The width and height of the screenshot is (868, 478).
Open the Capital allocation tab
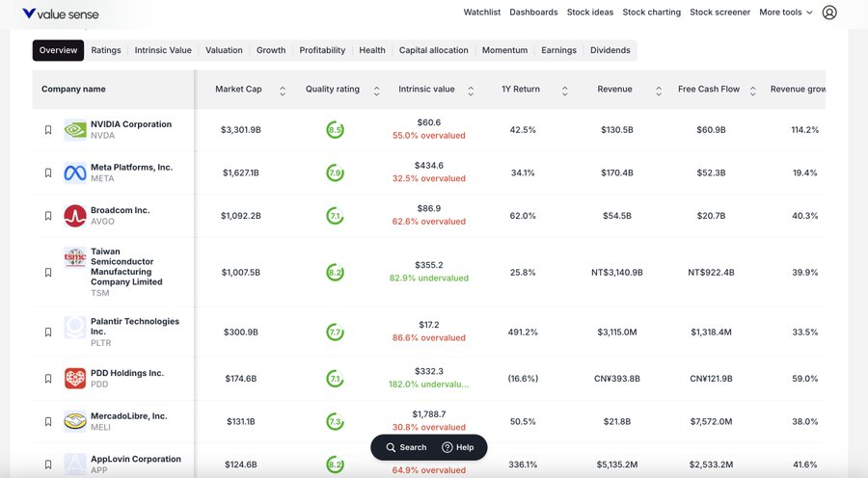[433, 50]
